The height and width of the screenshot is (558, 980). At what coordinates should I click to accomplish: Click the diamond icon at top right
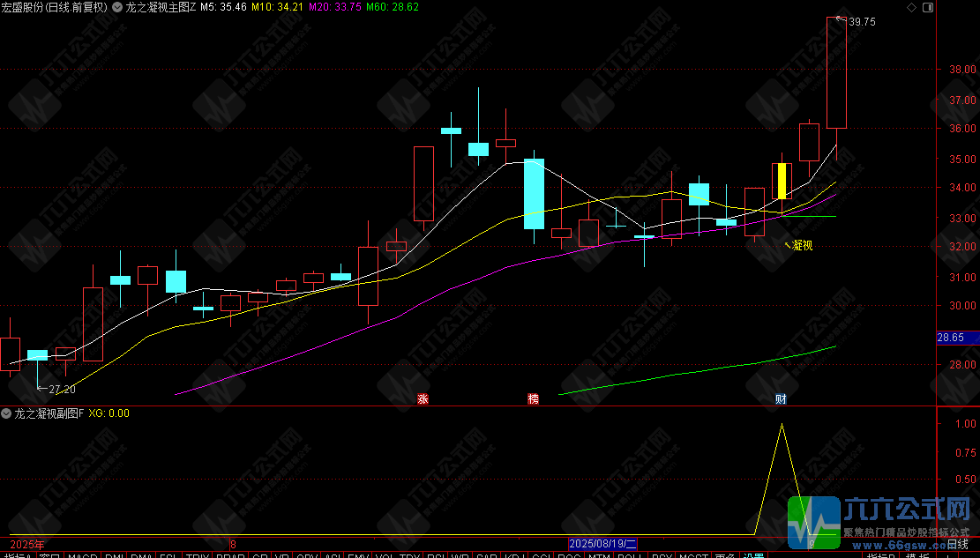[x=911, y=8]
